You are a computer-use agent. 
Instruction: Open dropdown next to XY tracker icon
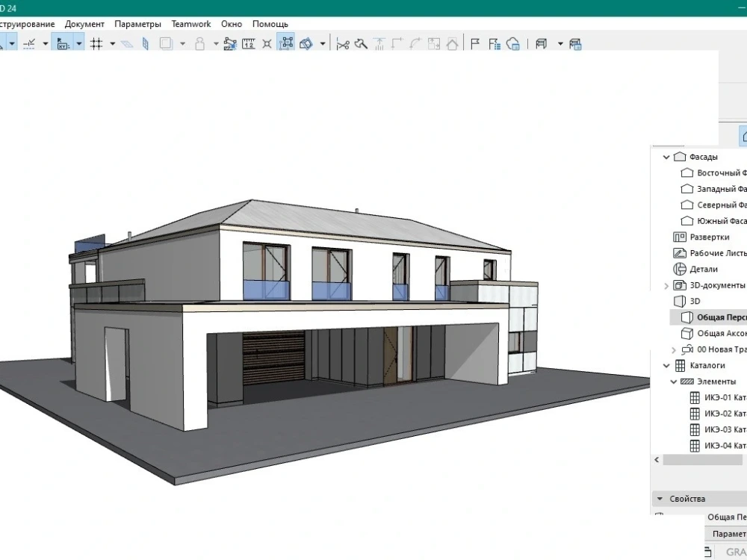pos(79,44)
